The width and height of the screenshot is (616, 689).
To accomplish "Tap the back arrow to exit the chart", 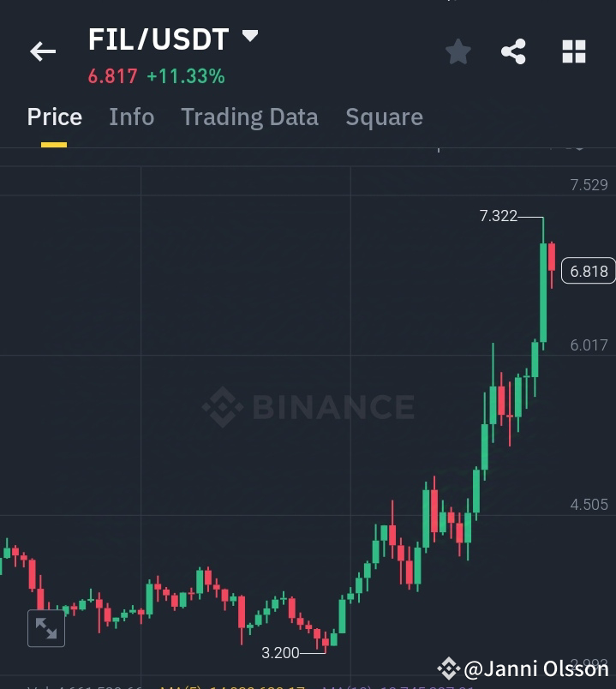I will [42, 51].
